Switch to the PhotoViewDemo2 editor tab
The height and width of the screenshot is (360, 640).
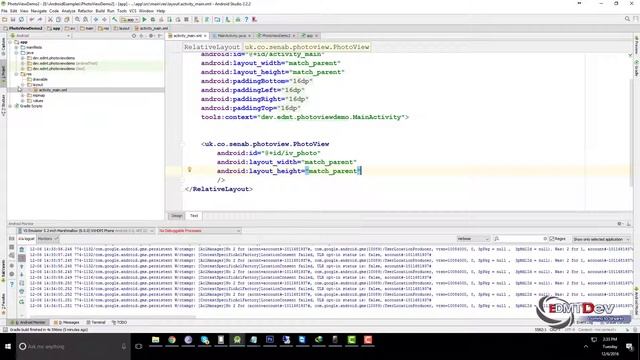pos(276,36)
